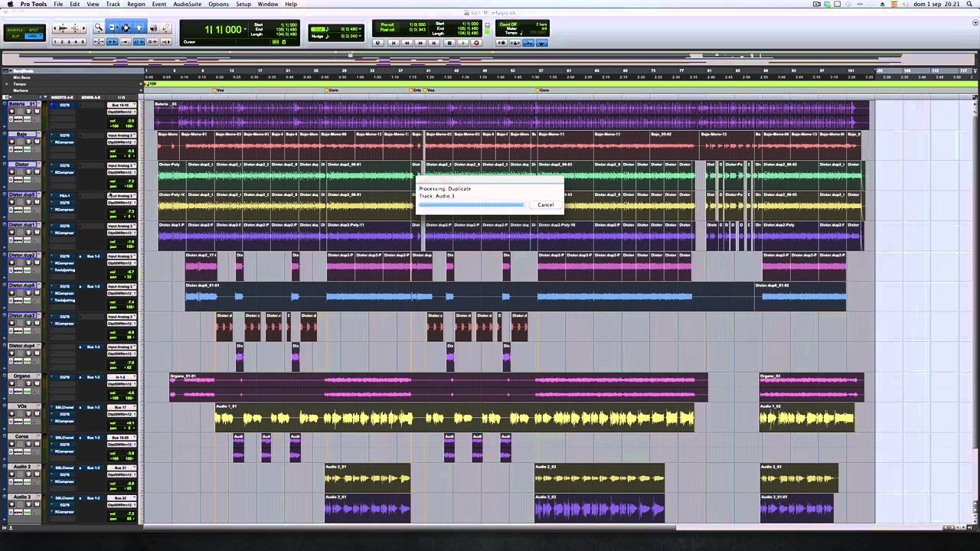Open RCompresor insert on Bajo track

(64, 142)
